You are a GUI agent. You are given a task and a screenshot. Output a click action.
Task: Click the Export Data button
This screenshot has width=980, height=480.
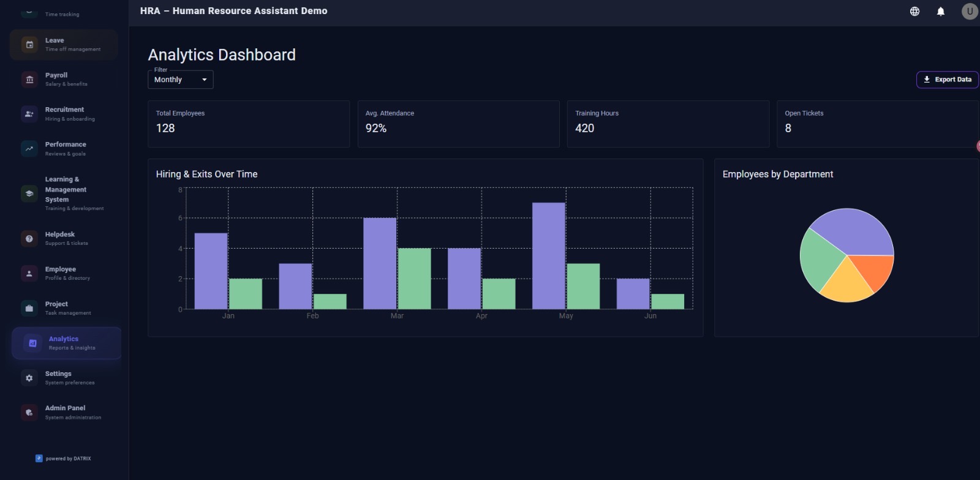point(947,80)
